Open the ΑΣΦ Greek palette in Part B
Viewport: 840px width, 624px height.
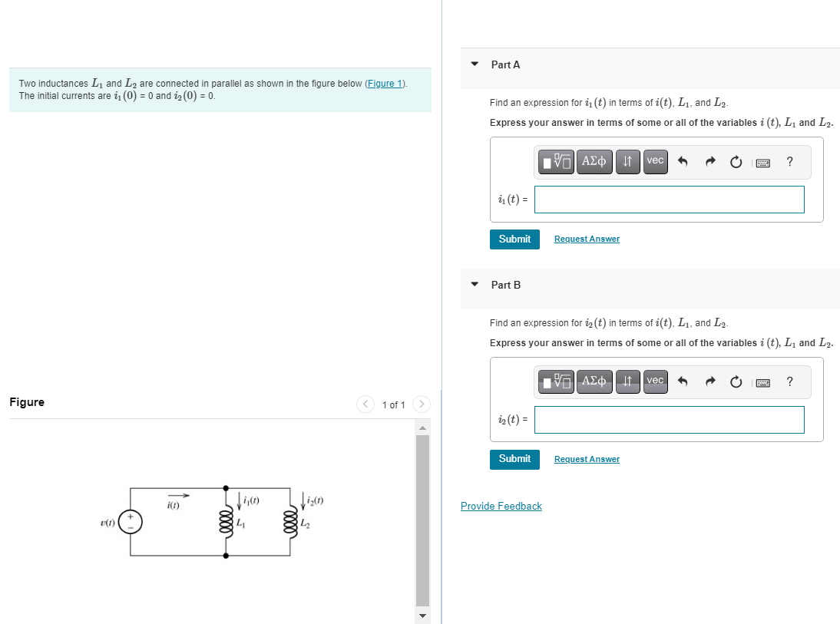tap(594, 381)
